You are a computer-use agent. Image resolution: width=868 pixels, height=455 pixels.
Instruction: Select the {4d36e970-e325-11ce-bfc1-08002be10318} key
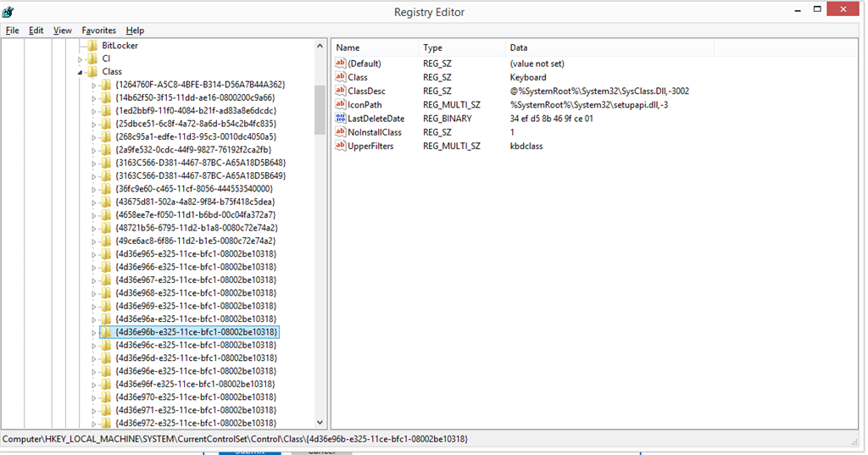tap(196, 397)
